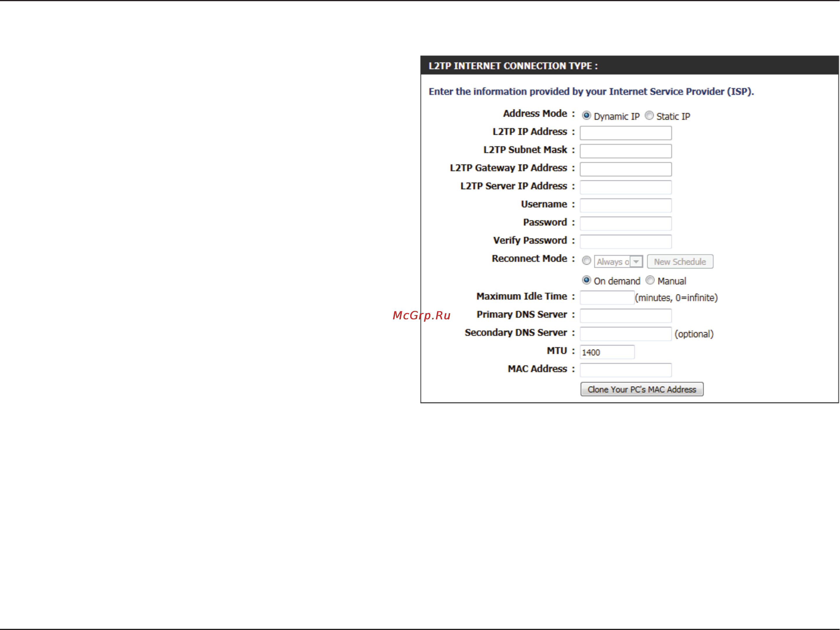This screenshot has height=630, width=840.
Task: Select the Always on reconnect radio
Action: (x=586, y=261)
